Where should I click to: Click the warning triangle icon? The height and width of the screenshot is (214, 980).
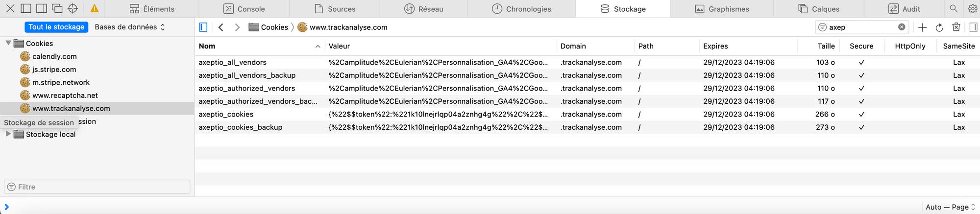pos(95,8)
